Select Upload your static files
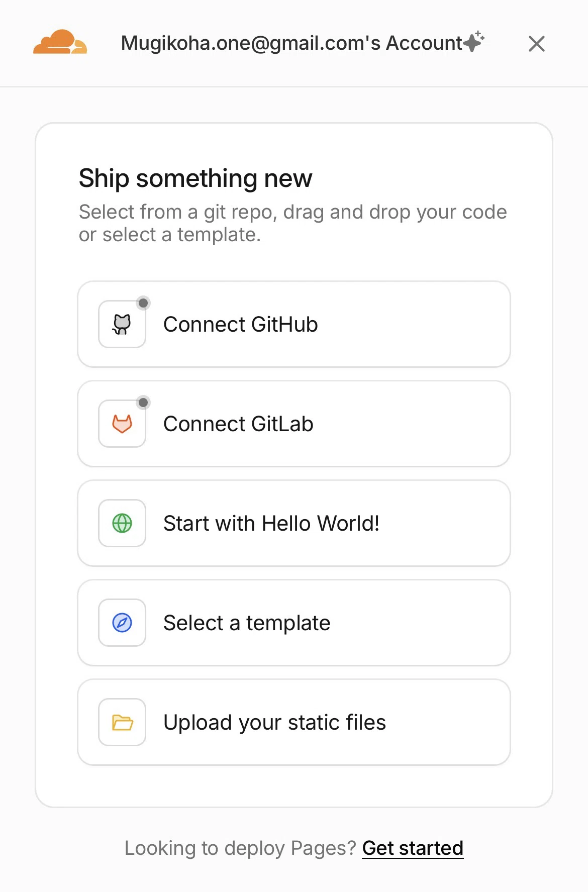This screenshot has width=588, height=892. coord(294,722)
